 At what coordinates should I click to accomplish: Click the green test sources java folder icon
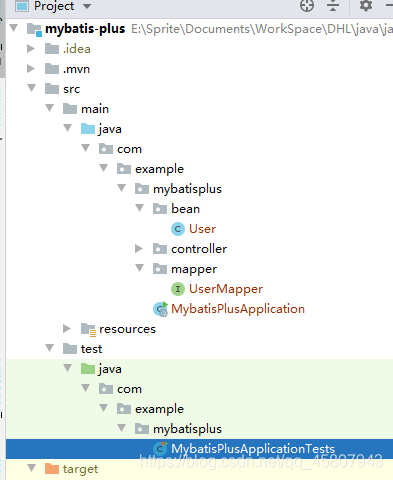(x=88, y=369)
